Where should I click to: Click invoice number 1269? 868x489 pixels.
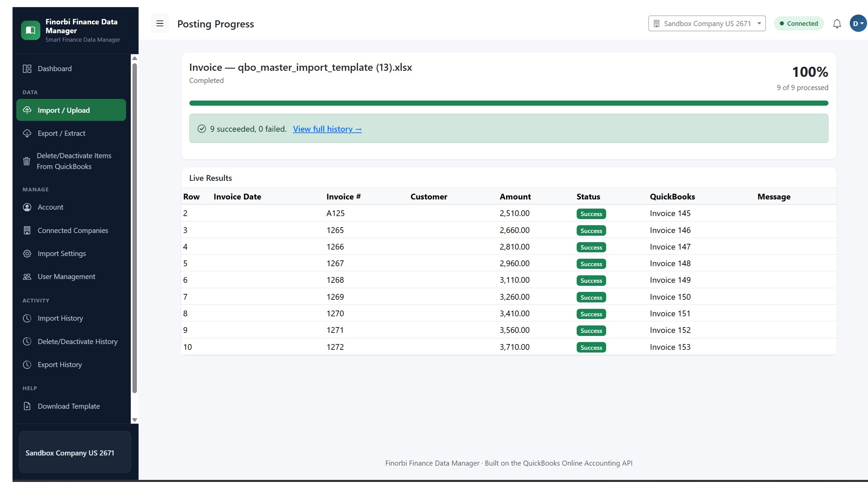pos(335,297)
